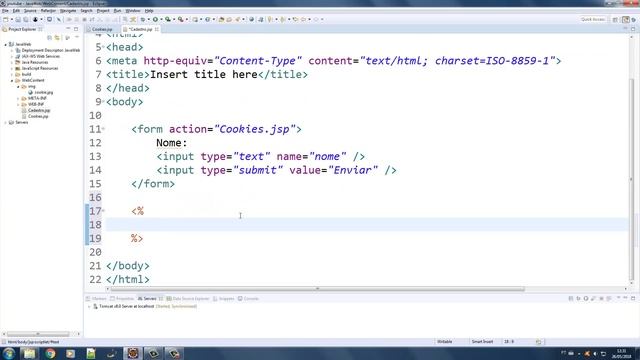Minimize the Project Explorer view

point(68,29)
